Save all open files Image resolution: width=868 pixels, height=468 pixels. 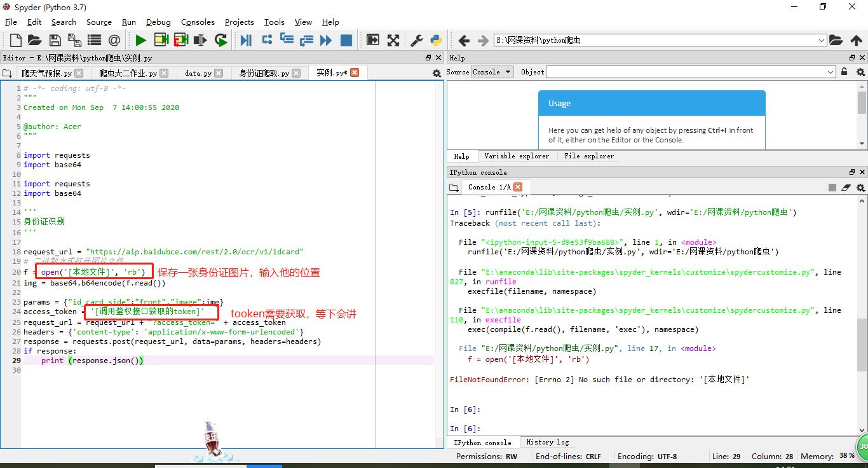(x=74, y=40)
